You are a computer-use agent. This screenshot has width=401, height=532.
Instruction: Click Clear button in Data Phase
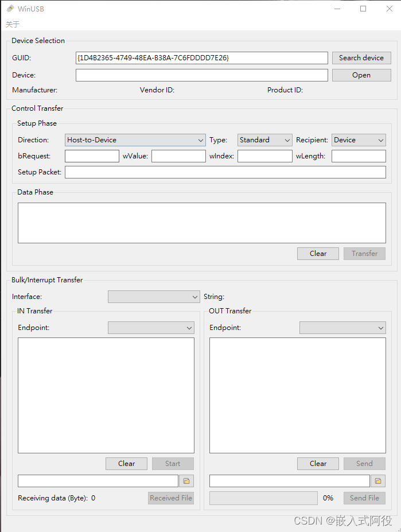coord(318,254)
